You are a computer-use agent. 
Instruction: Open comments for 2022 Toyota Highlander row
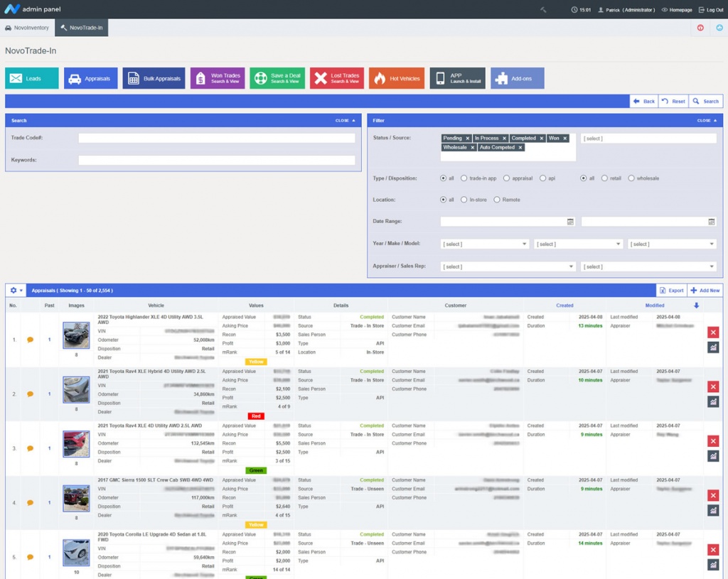tap(30, 340)
